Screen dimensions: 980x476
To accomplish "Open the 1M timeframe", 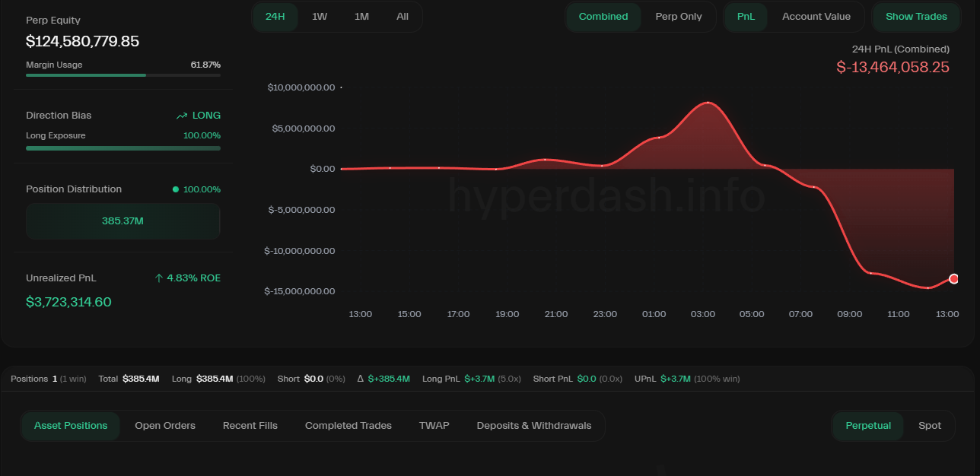I will pos(361,16).
